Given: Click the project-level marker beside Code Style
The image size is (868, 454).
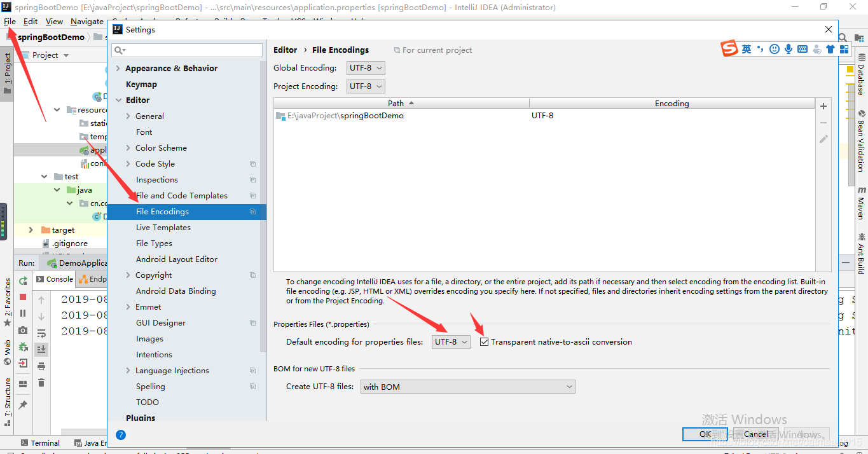Looking at the screenshot, I should pos(252,164).
